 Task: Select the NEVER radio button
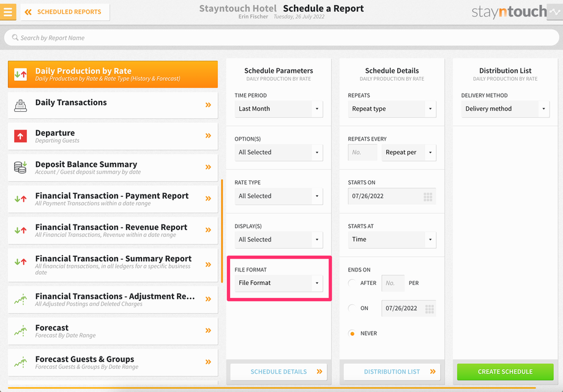click(x=352, y=333)
